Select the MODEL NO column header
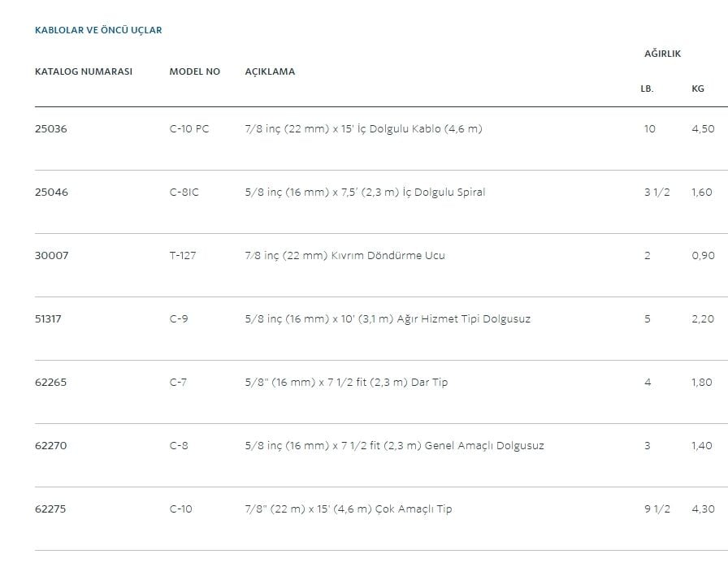Screen dimensions: 728x567 pyautogui.click(x=194, y=71)
